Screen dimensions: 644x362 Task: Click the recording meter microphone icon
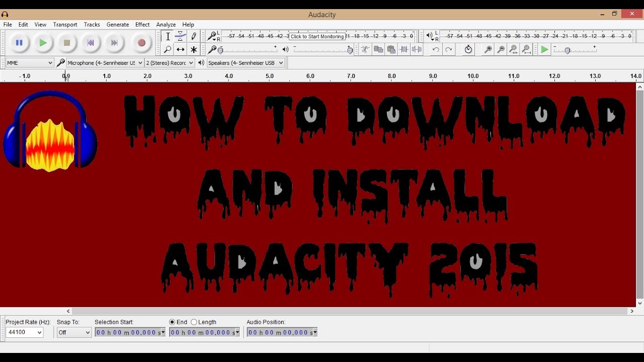pos(212,36)
